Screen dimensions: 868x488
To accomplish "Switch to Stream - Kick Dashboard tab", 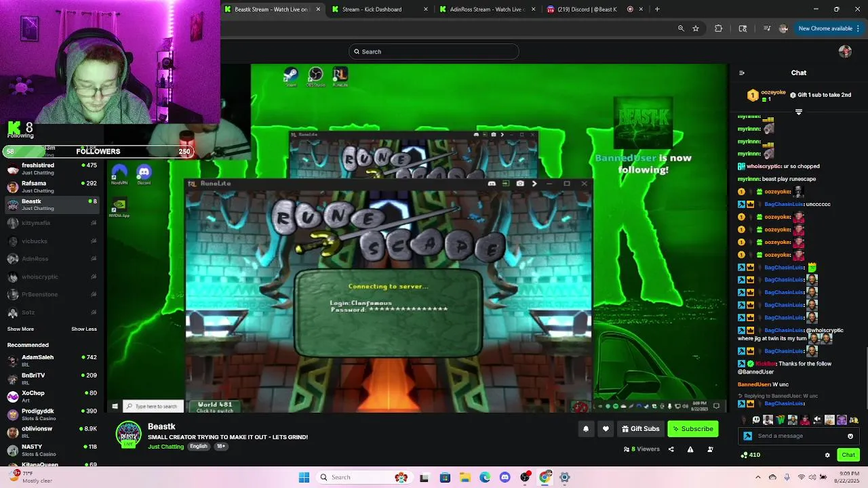I will 380,9.
